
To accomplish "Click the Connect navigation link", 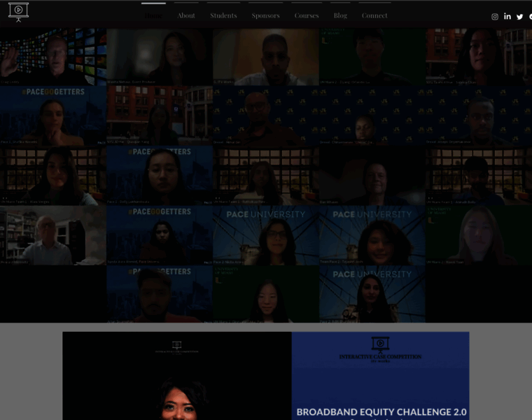I will (374, 15).
